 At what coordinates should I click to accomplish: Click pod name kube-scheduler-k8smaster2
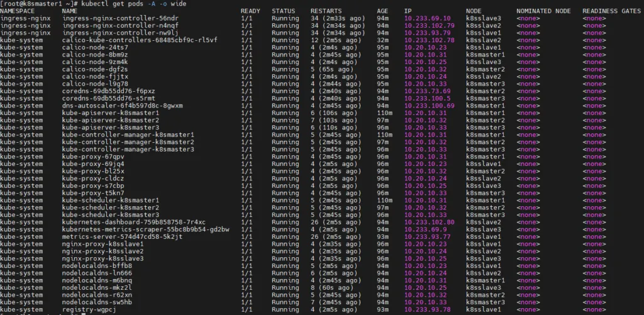111,208
